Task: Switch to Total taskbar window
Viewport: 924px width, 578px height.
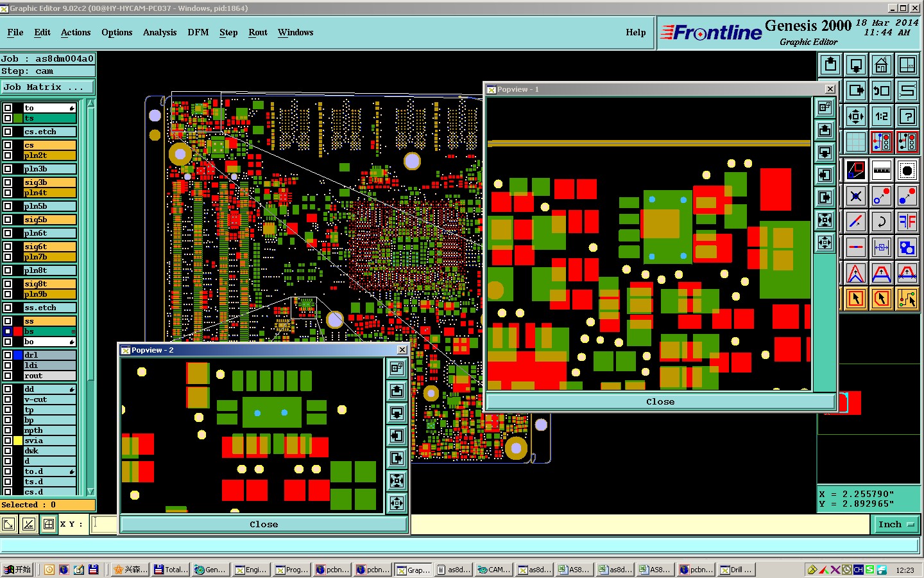Action: (x=171, y=570)
